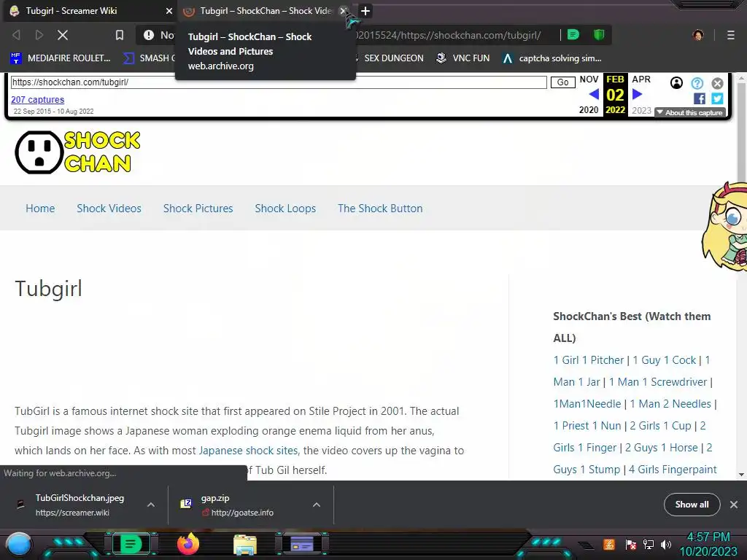Expand gap.zip download options
The width and height of the screenshot is (747, 560).
click(x=317, y=505)
